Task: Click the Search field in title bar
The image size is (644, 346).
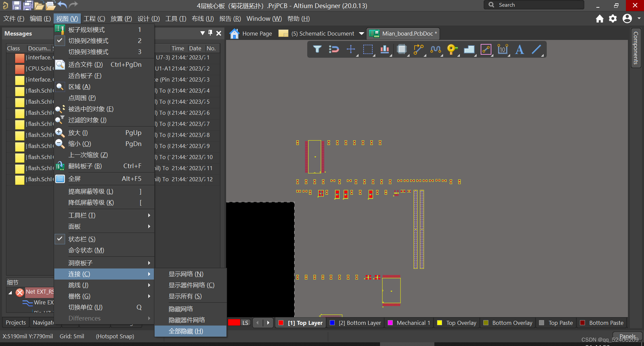Action: point(534,5)
